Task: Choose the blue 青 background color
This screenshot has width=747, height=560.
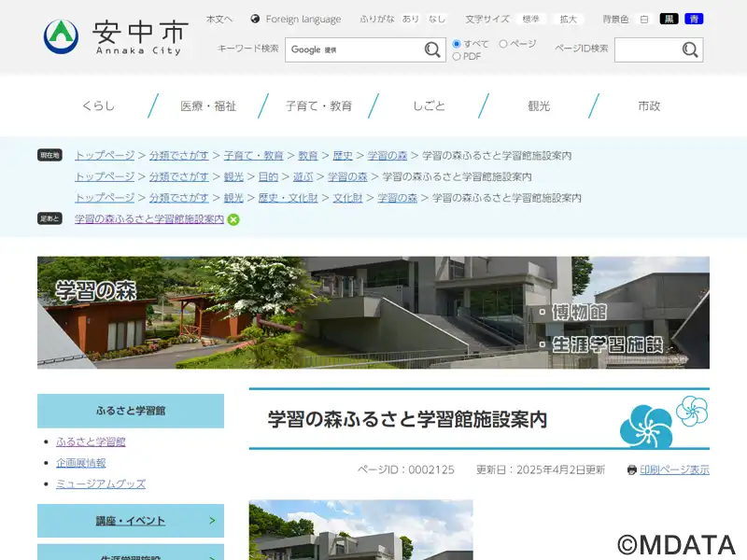Action: coord(694,19)
